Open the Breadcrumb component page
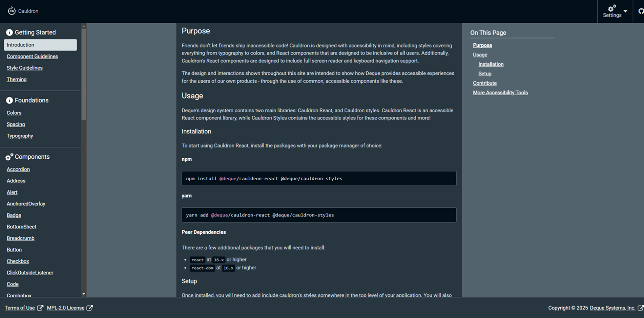The image size is (644, 318). click(21, 238)
